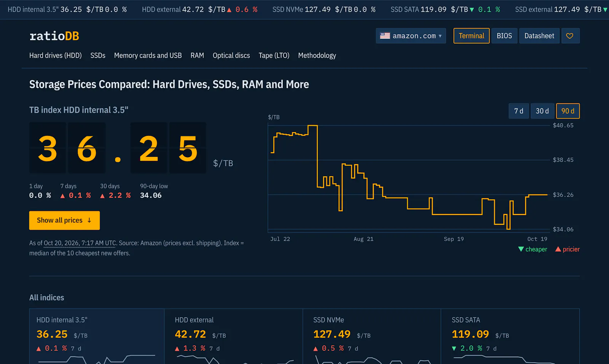Click the US flag icon in the store selector
This screenshot has height=364, width=609.
point(385,36)
